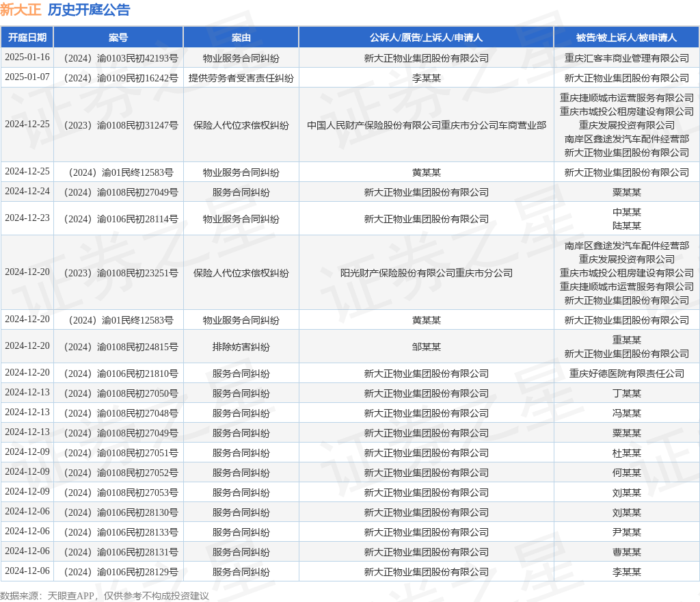Click plaintiff 李某某 in the 2025-01-07 row

click(427, 78)
